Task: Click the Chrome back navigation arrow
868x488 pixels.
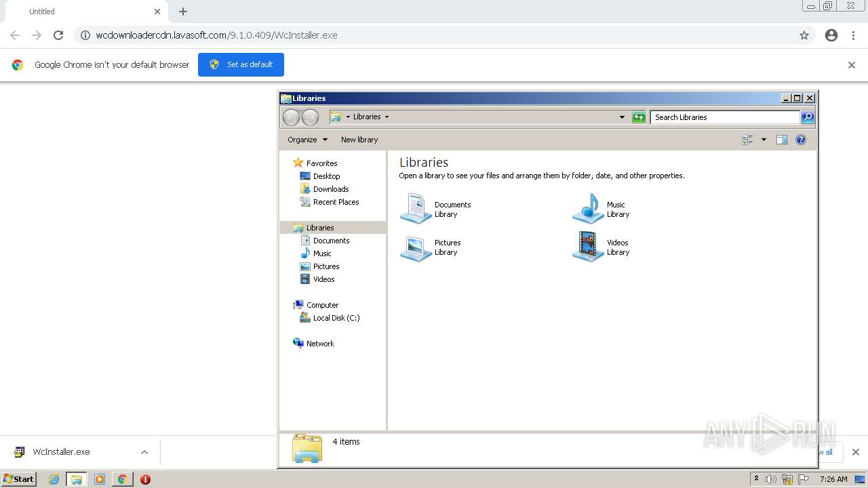Action: pos(15,35)
